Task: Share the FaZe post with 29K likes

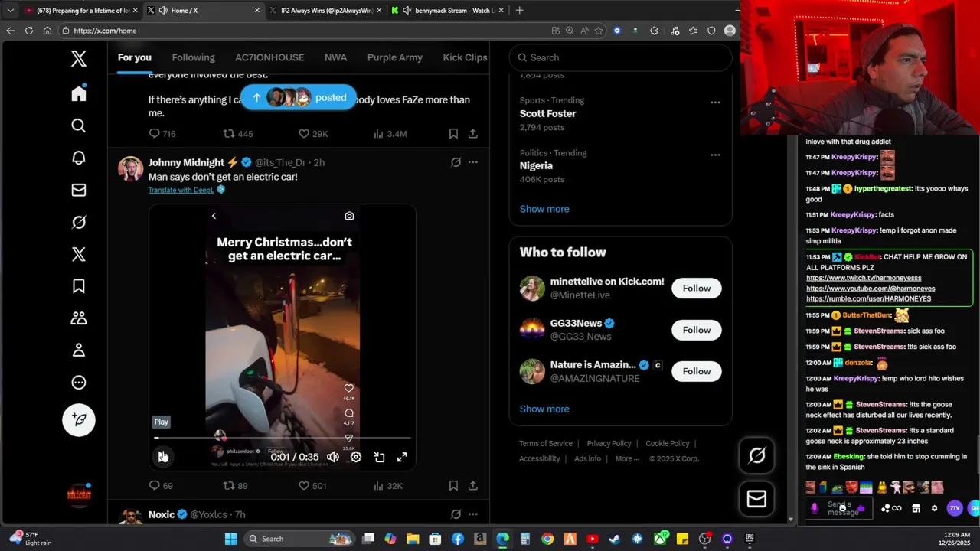Action: tap(473, 133)
